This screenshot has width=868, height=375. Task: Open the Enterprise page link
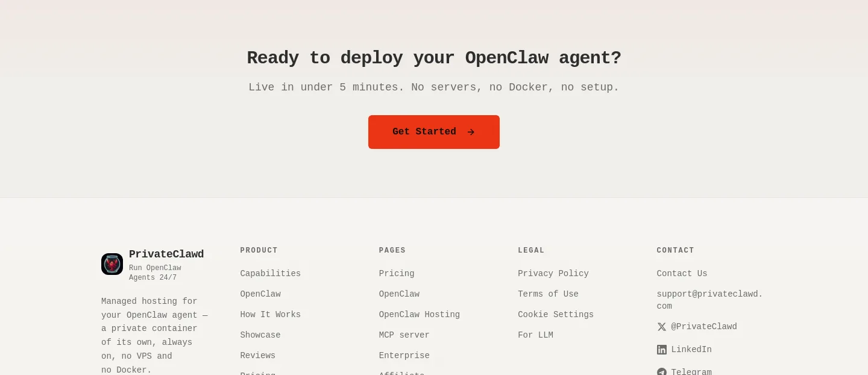point(404,356)
